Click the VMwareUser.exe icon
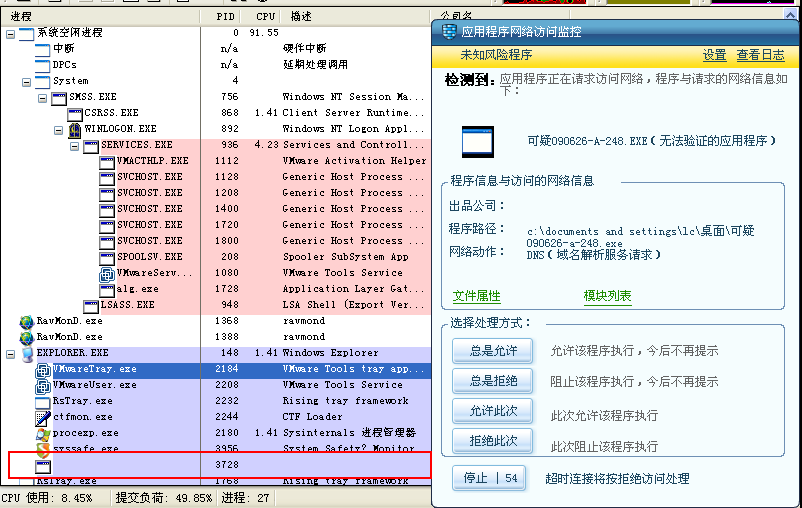The width and height of the screenshot is (802, 508). coord(43,386)
